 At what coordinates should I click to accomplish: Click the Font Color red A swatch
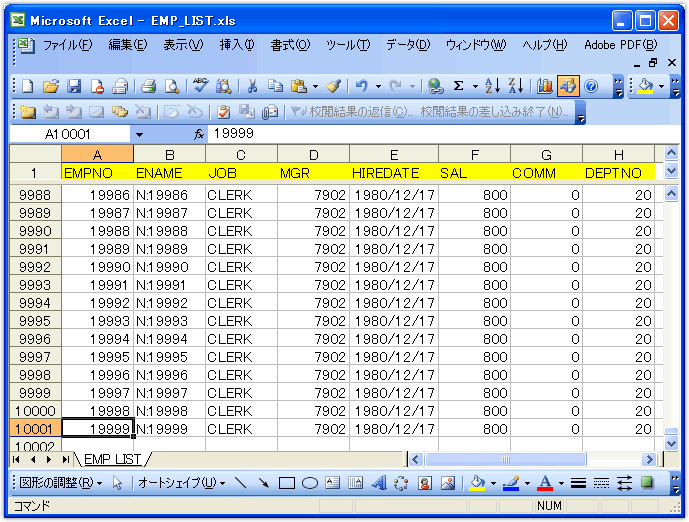545,483
